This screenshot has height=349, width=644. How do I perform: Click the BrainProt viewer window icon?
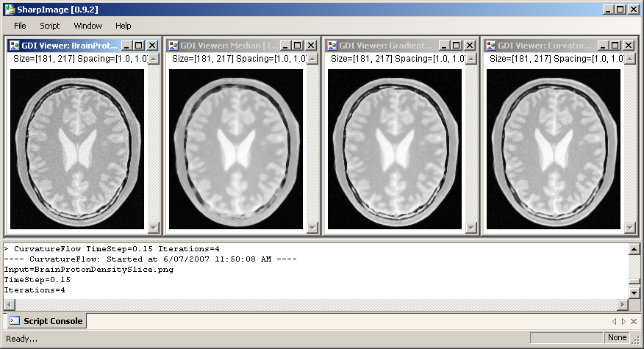pyautogui.click(x=14, y=46)
